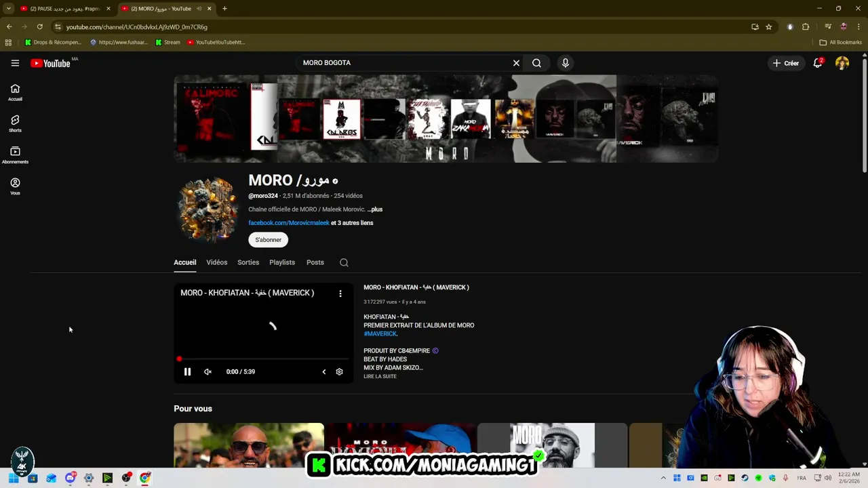The height and width of the screenshot is (488, 868).
Task: Subscribe with the S'abonner button
Action: [269, 240]
